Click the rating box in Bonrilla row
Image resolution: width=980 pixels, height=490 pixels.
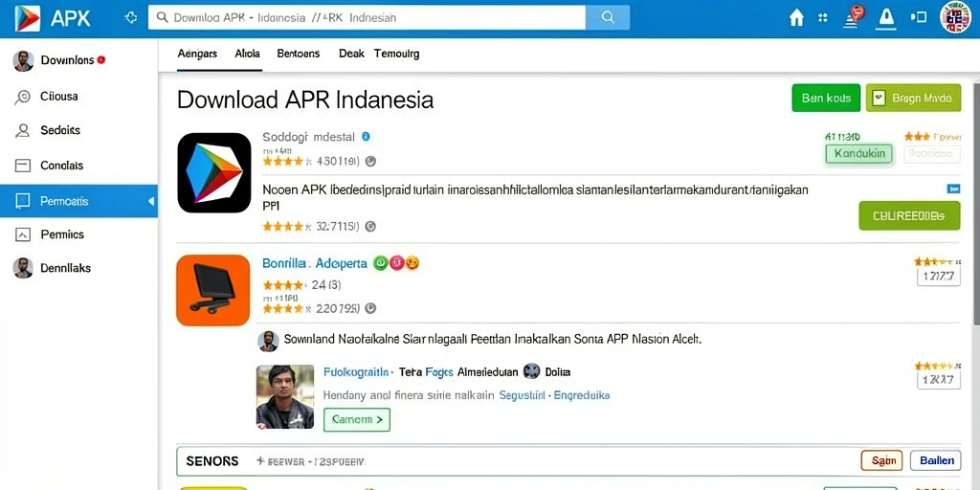coord(939,277)
